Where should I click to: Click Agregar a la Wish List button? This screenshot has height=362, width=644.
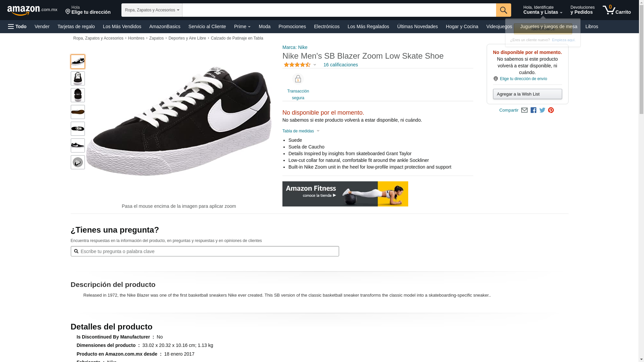point(527,94)
